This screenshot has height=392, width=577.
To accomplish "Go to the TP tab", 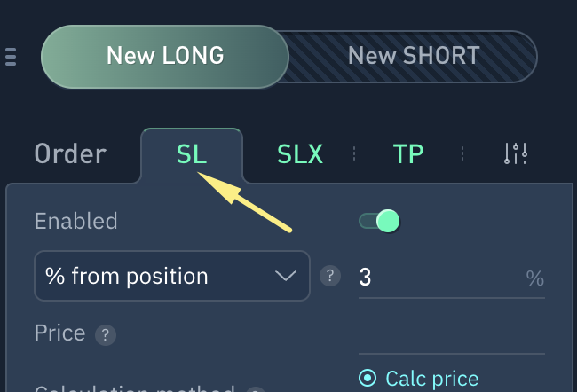I will (408, 153).
